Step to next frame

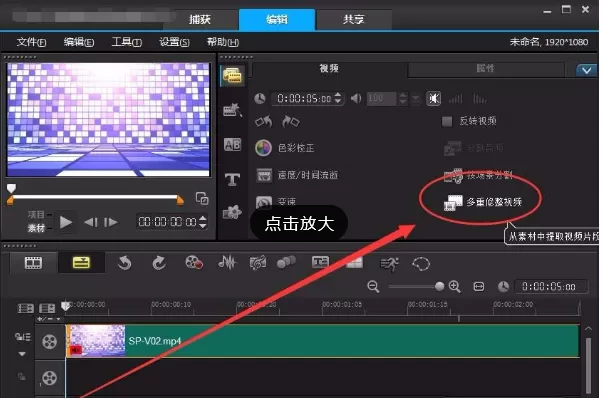point(111,222)
